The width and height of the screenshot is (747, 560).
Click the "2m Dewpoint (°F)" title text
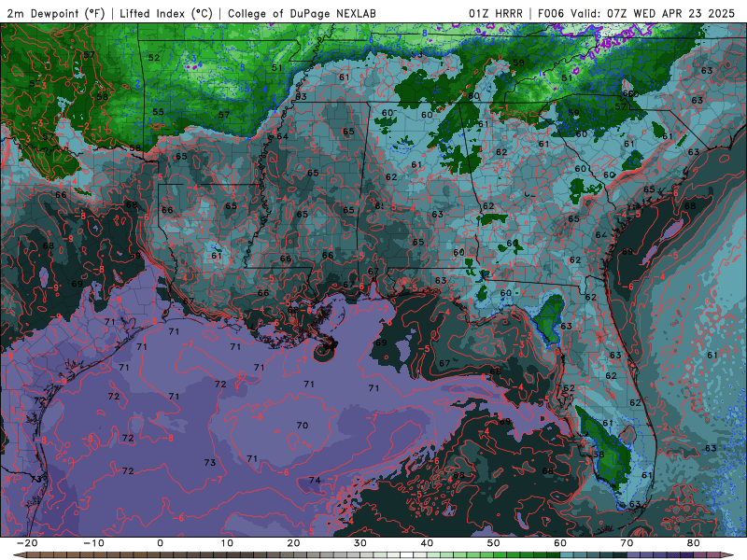pyautogui.click(x=56, y=13)
